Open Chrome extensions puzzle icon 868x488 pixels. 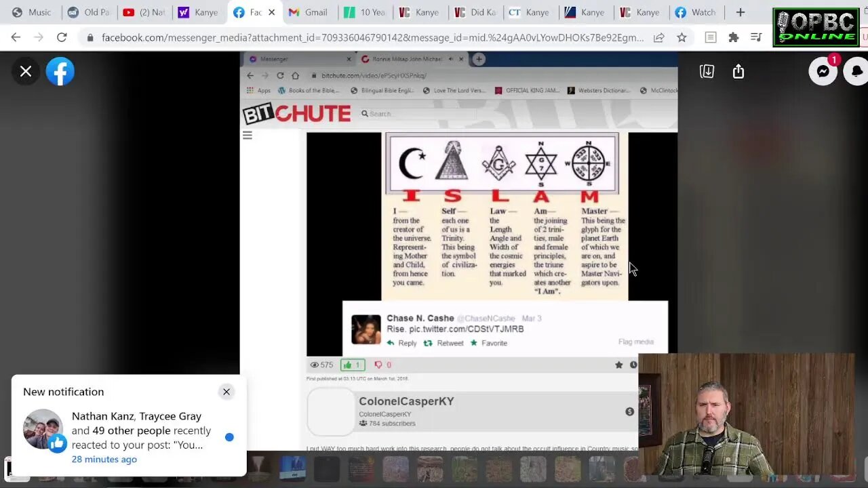tap(733, 38)
